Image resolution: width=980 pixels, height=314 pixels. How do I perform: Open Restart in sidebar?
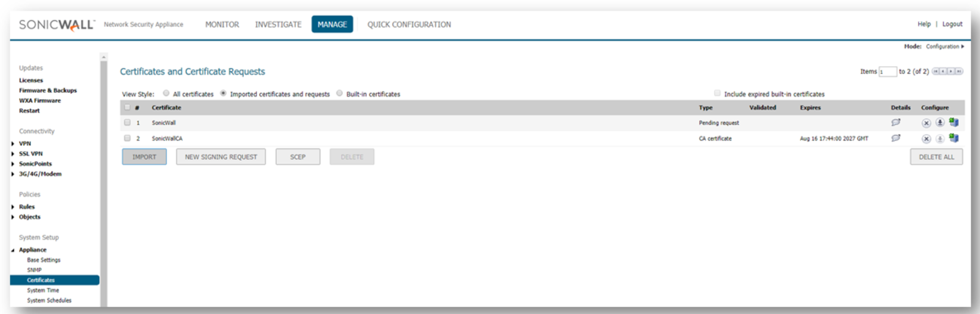click(x=29, y=111)
